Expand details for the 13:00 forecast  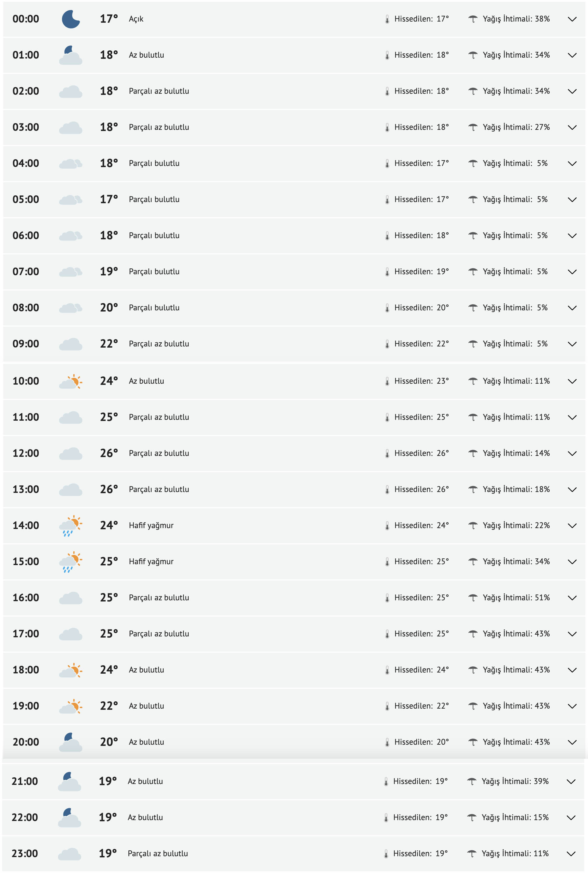[572, 490]
